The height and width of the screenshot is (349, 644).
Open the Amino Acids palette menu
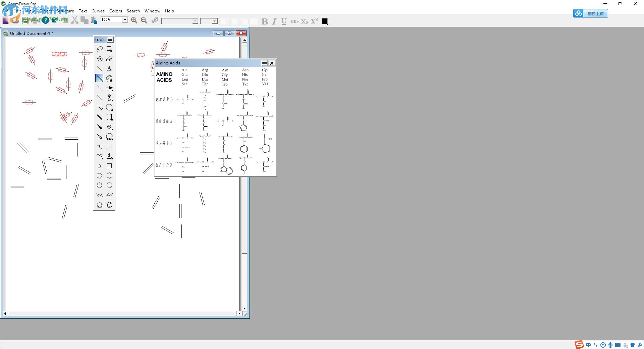[x=264, y=63]
